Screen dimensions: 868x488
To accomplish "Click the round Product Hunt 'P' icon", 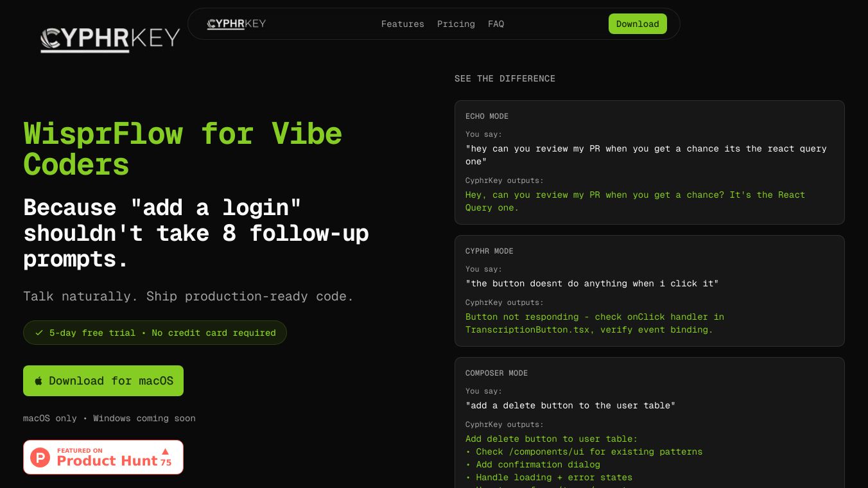I will point(40,457).
